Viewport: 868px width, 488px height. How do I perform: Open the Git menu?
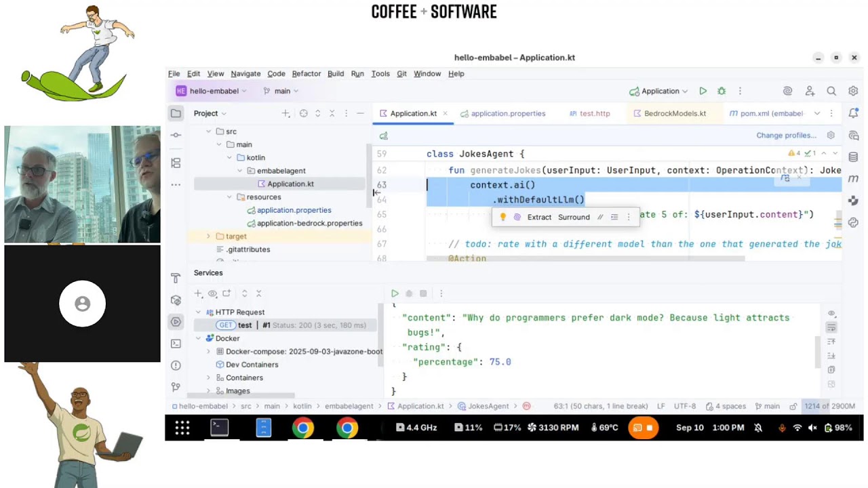[x=401, y=73]
